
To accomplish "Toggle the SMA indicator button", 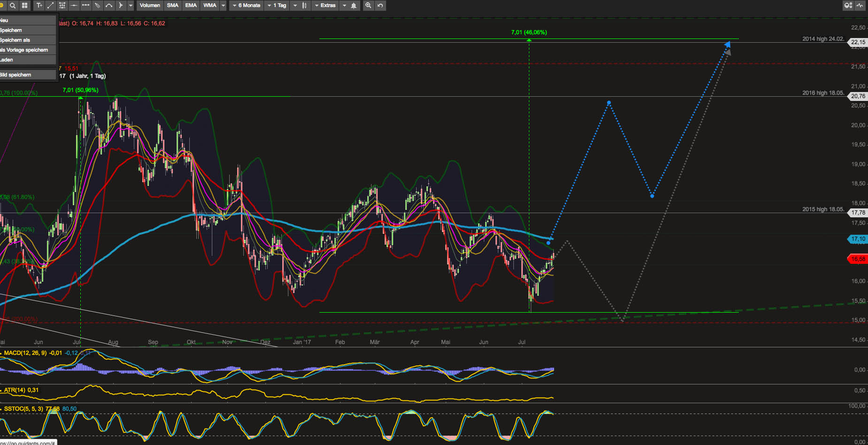I will 172,6.
